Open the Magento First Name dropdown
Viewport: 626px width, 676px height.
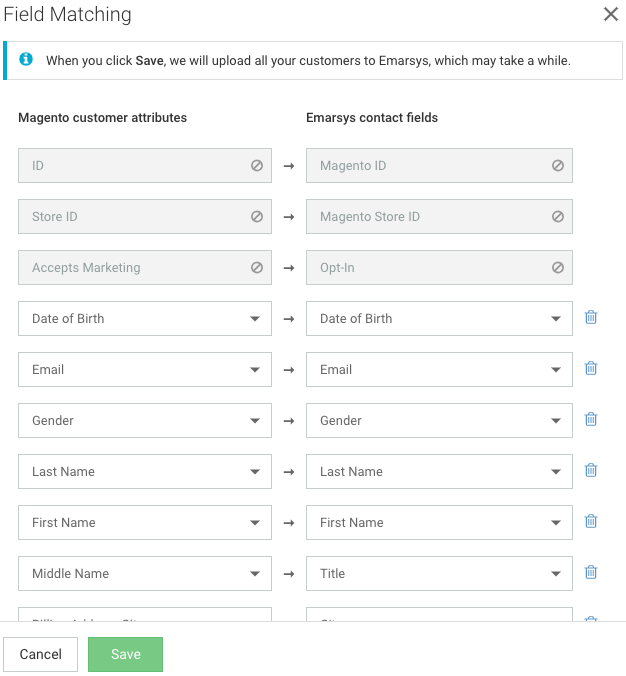(145, 523)
